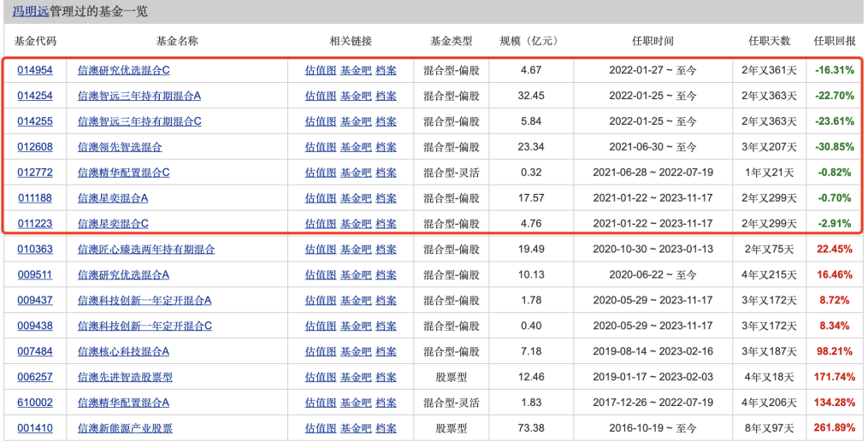
Task: Open 估值图 for 信澳匠心臻选两年持有期混合
Action: (x=321, y=249)
